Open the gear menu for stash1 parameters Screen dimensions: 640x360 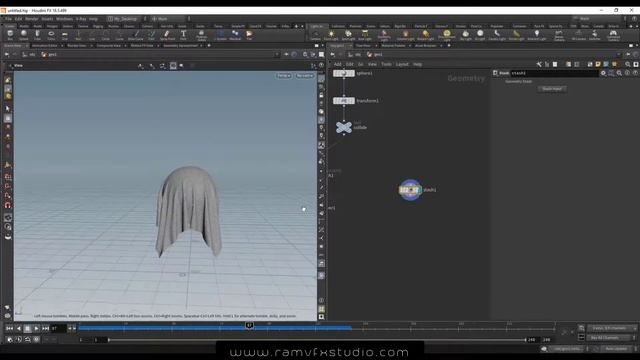(603, 73)
